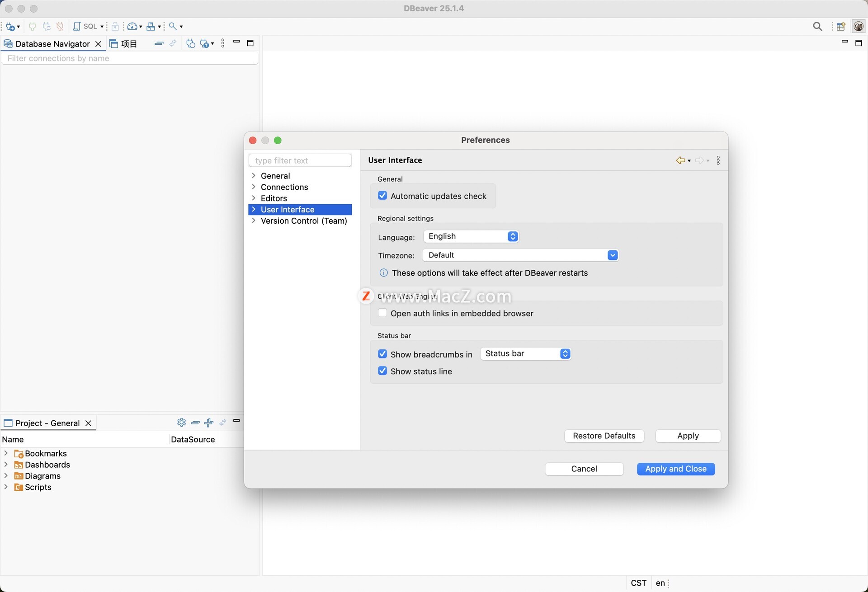
Task: Expand the General preferences node
Action: coord(254,175)
